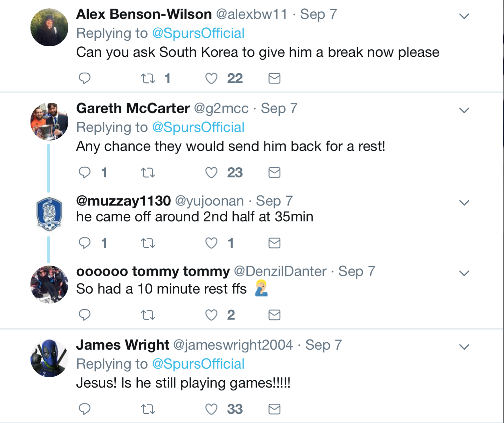Like James Wright's tweet with 33 likes
504x423 pixels.
(211, 409)
